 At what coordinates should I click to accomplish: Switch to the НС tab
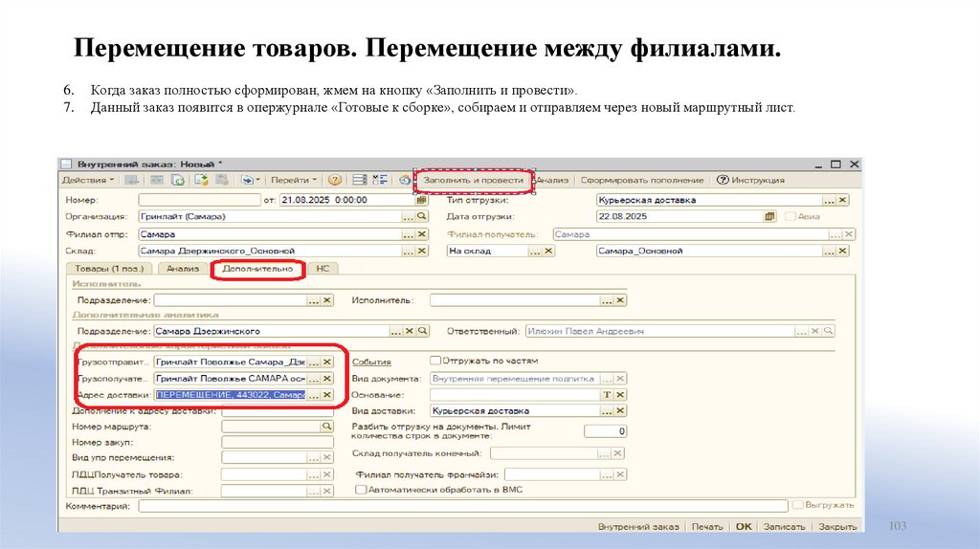(323, 269)
